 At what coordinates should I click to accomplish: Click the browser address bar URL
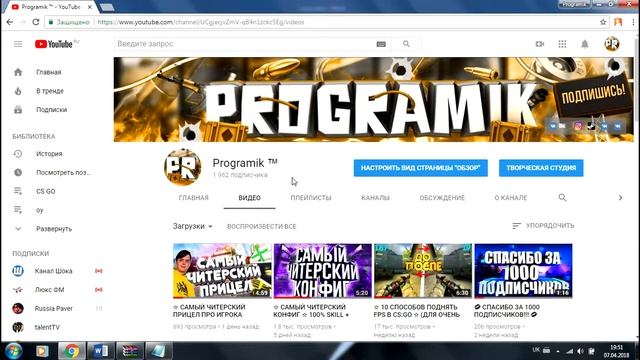coord(201,22)
